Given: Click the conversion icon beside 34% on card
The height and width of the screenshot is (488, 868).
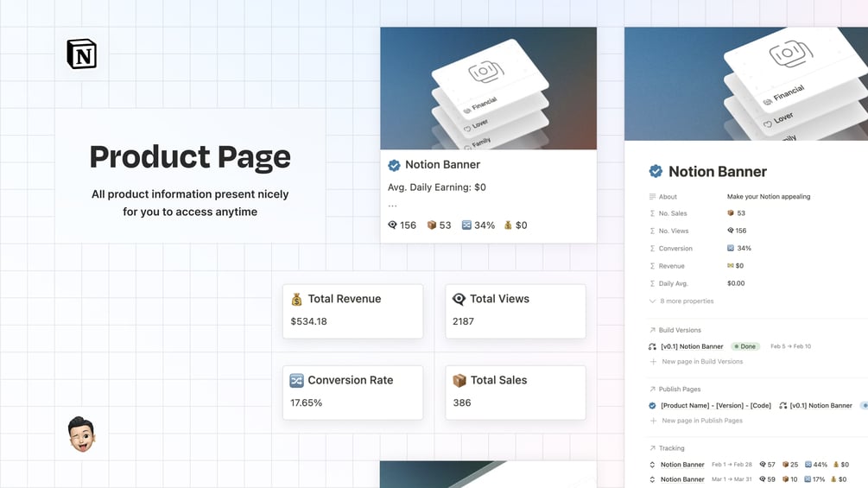Looking at the screenshot, I should tap(466, 225).
